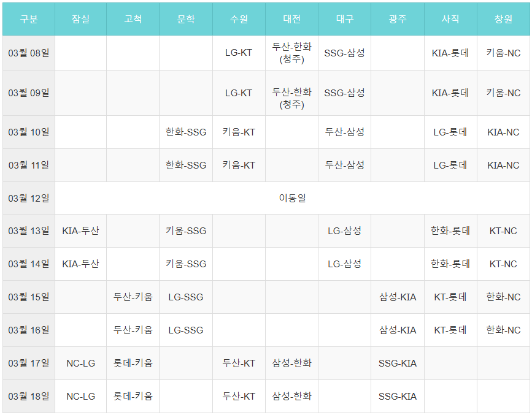Select the 03월 17일 date cell
Image resolution: width=532 pixels, height=415 pixels.
tap(29, 363)
